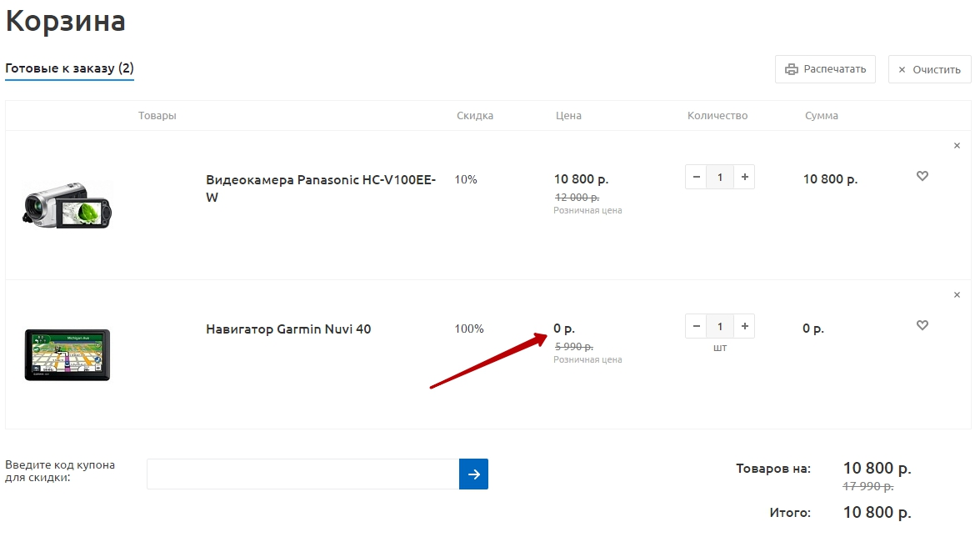This screenshot has height=552, width=980.
Task: Focus the Panasonic camcorder quantity field
Action: [720, 177]
